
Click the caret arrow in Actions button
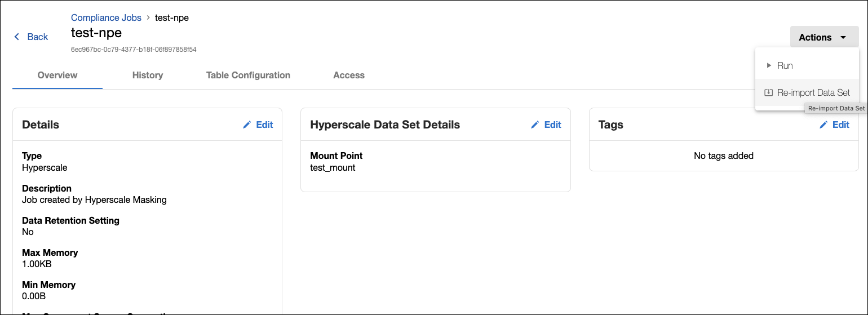(x=843, y=37)
